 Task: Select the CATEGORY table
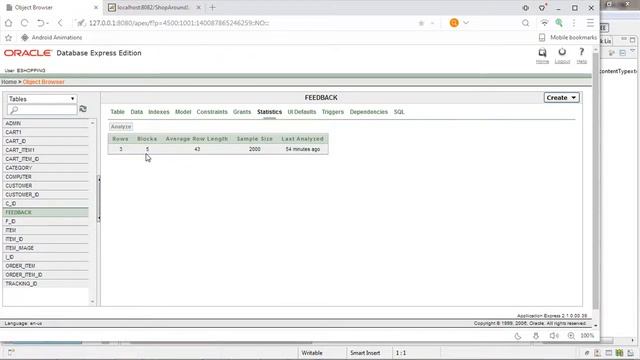pos(46,168)
